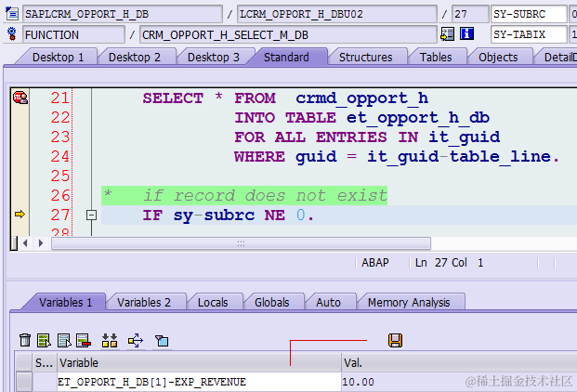Click the second list icon in variables toolbar
Image resolution: width=577 pixels, height=392 pixels.
pyautogui.click(x=64, y=341)
